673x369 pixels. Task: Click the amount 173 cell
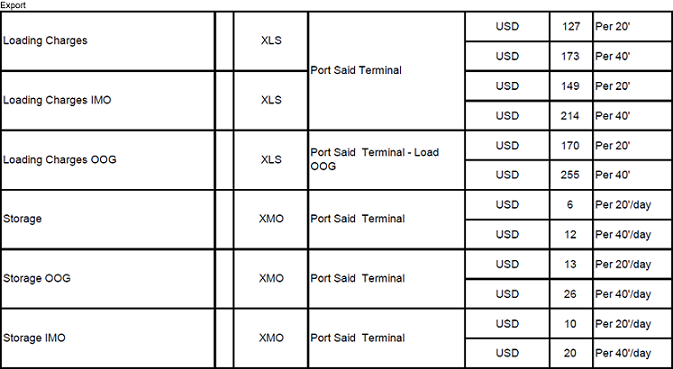click(571, 57)
